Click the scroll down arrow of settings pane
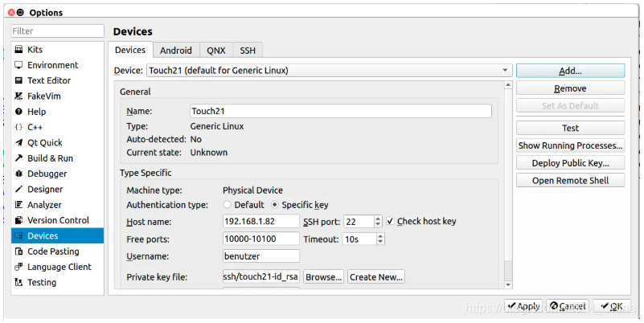644x323 pixels. (x=508, y=284)
